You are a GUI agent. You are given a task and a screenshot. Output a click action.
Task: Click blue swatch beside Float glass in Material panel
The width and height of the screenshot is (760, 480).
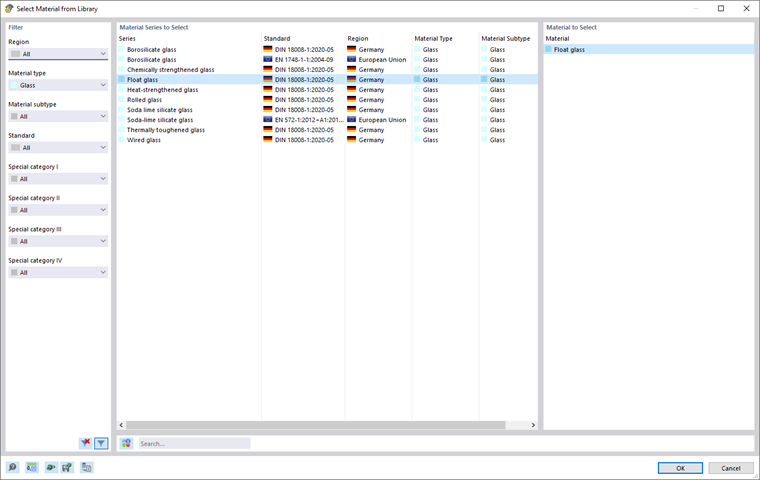(x=549, y=49)
